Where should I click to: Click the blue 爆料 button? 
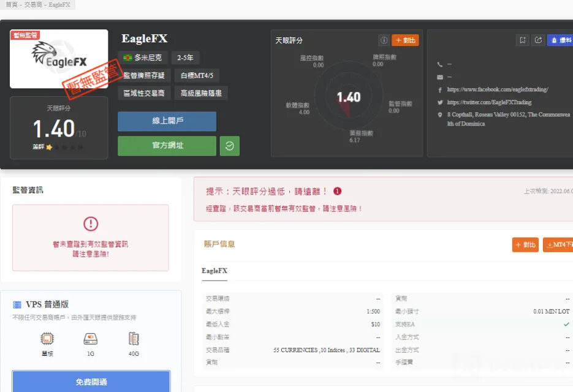[561, 40]
